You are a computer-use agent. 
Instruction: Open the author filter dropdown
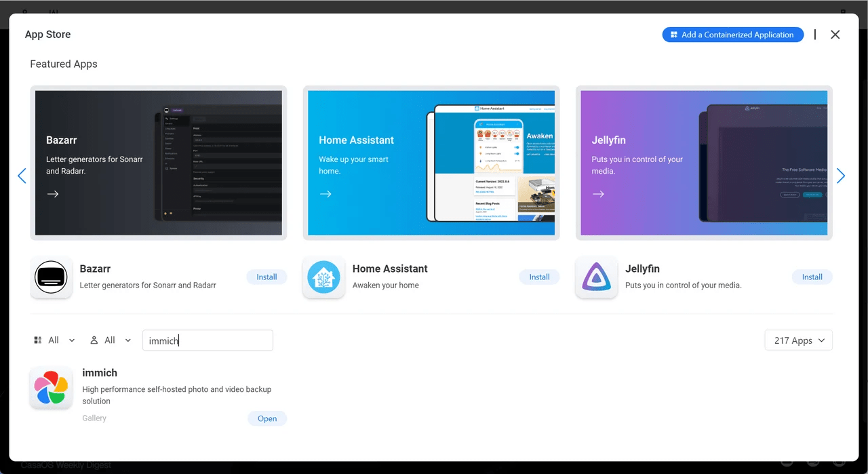coord(111,340)
